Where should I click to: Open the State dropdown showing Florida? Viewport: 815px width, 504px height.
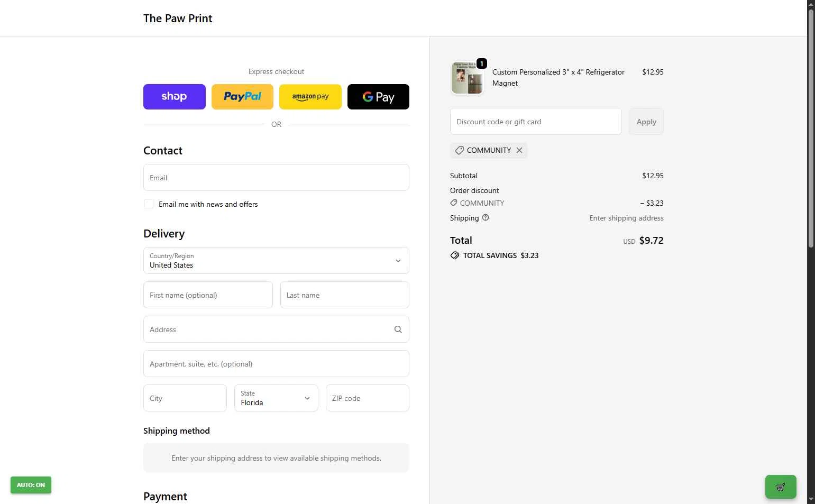(276, 398)
